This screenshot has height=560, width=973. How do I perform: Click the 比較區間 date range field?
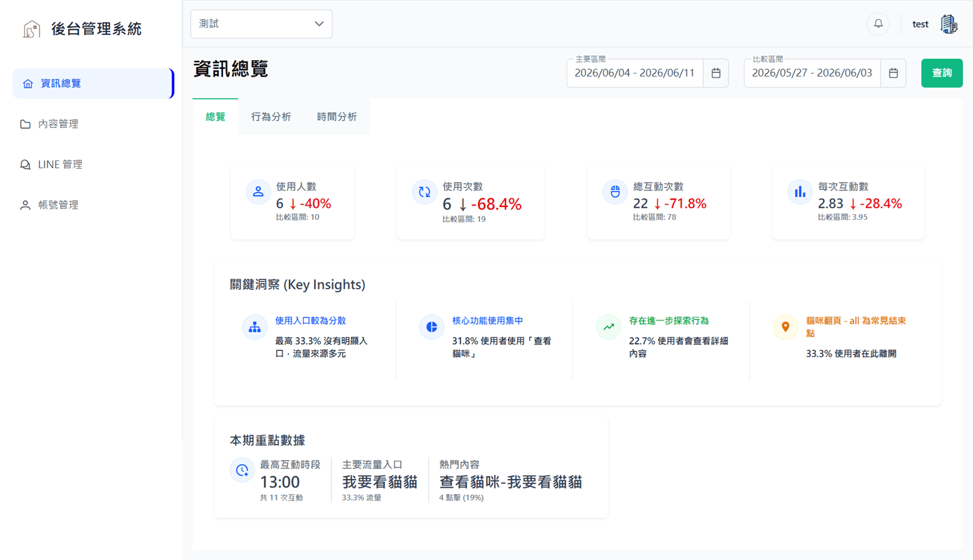coord(812,73)
